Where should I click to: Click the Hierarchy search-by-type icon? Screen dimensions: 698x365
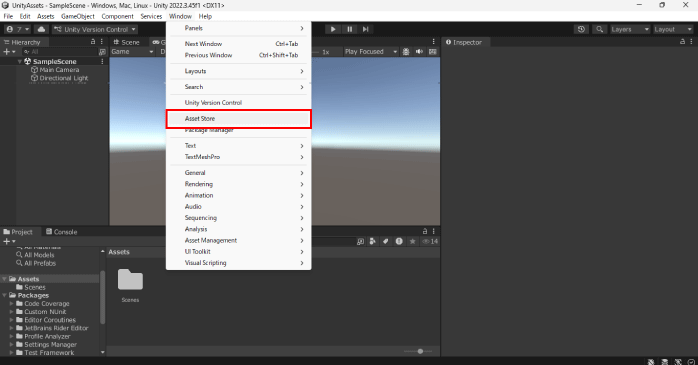coord(102,52)
